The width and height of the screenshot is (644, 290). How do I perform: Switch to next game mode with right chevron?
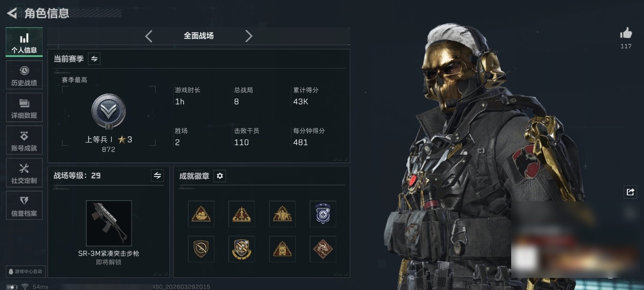tap(249, 36)
